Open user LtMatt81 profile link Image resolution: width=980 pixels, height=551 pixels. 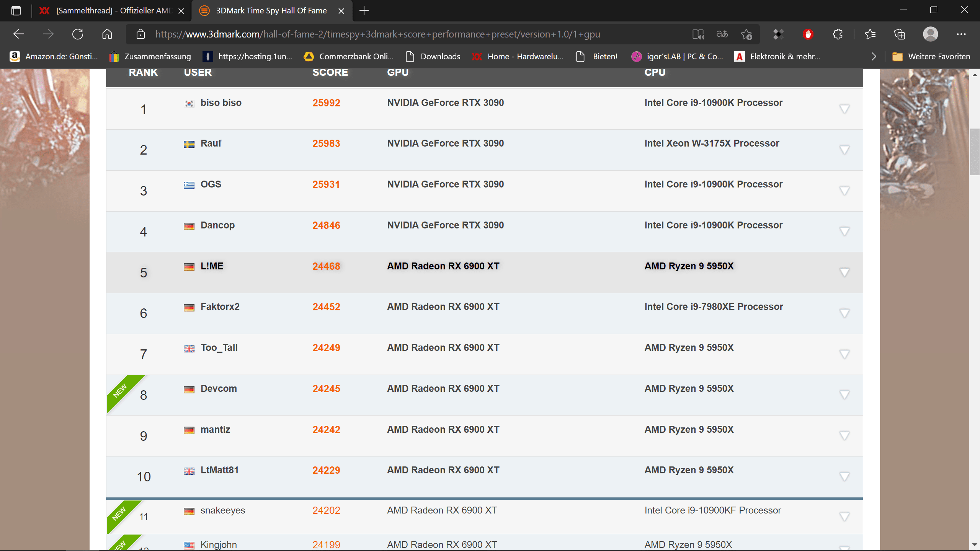(219, 470)
